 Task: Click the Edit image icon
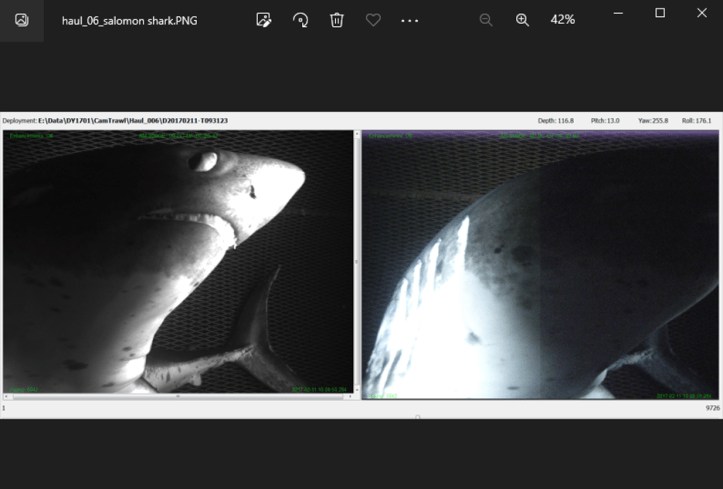point(264,20)
